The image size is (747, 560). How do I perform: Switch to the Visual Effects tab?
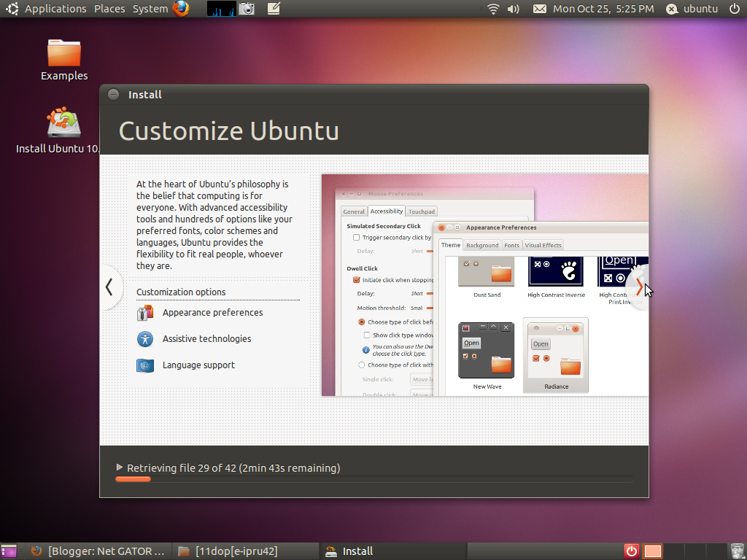543,245
